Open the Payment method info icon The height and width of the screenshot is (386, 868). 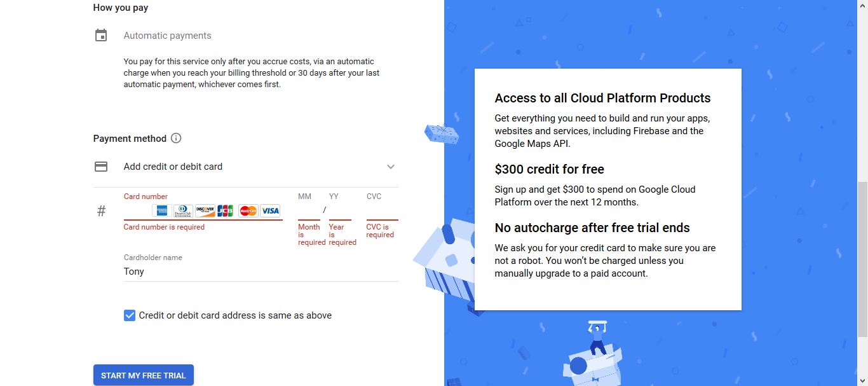pyautogui.click(x=177, y=138)
